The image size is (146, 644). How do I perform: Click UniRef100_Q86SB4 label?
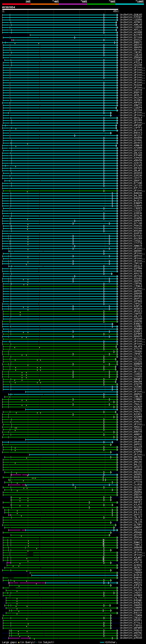click(x=131, y=296)
